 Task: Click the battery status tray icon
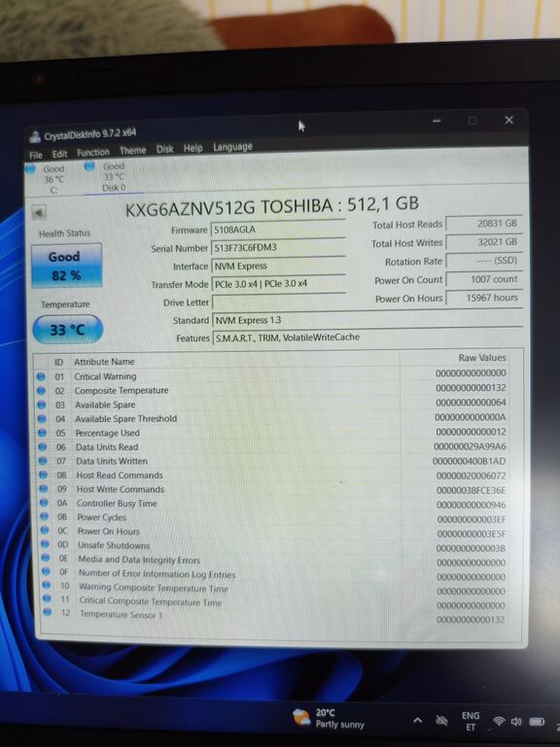[537, 722]
